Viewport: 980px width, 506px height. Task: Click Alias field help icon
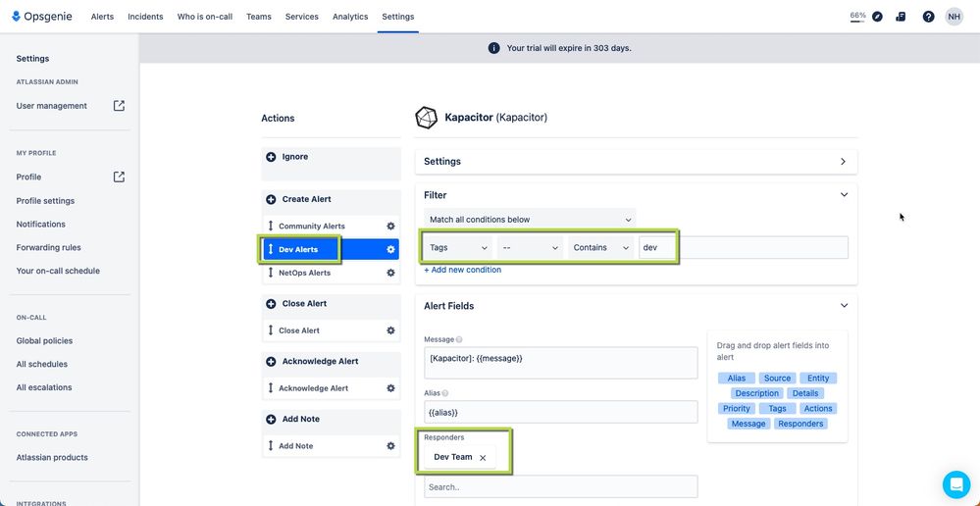tap(445, 393)
